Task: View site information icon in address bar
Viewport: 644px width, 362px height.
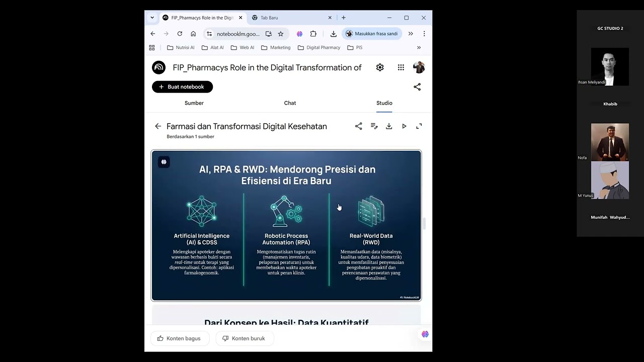Action: tap(209, 34)
